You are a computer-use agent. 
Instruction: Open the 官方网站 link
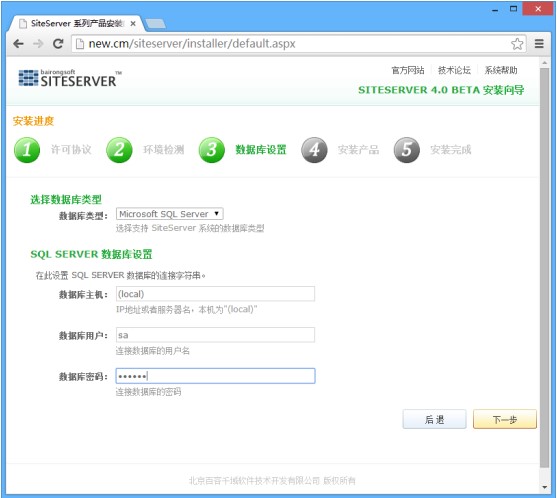[408, 70]
